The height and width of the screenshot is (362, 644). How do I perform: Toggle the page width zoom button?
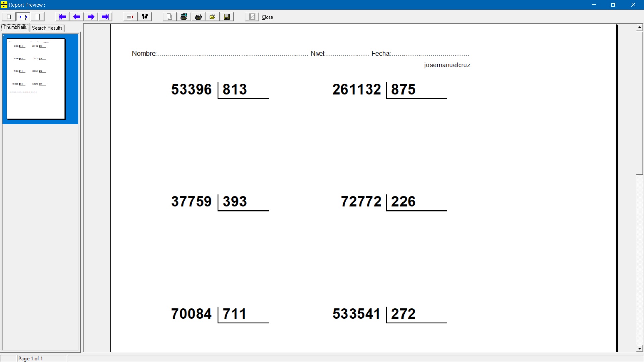pos(23,17)
